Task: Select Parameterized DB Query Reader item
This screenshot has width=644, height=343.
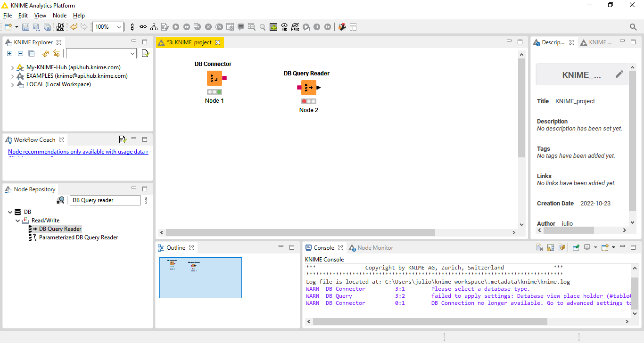Action: 78,237
